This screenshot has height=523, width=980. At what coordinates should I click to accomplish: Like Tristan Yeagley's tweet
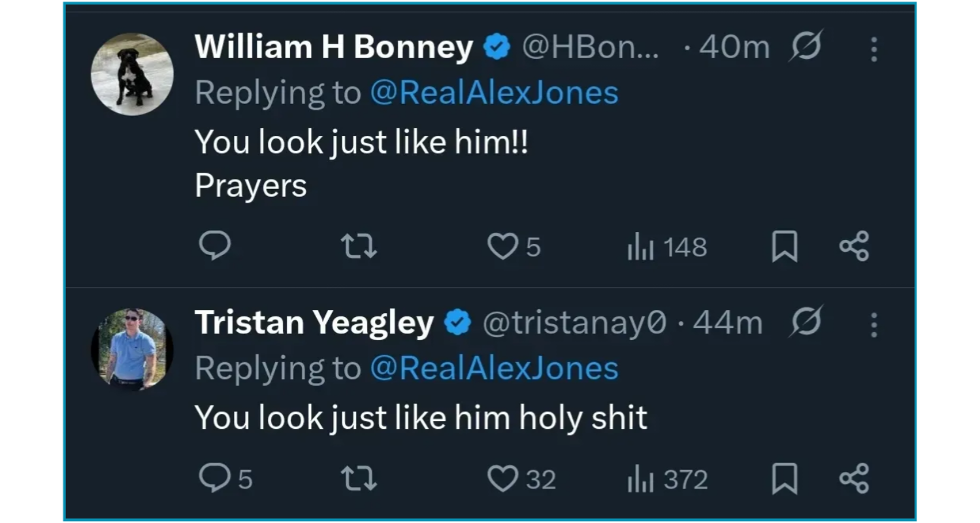coord(502,479)
